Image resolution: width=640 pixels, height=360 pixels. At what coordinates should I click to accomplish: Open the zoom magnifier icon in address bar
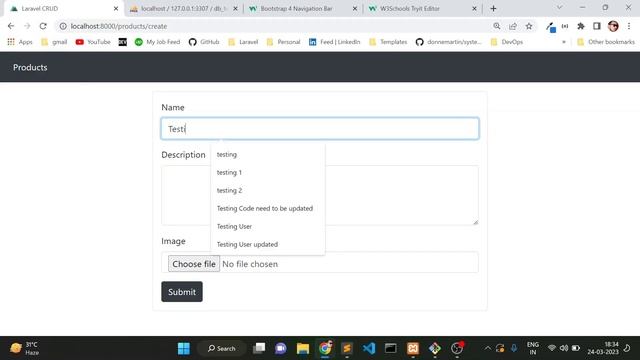click(x=497, y=26)
